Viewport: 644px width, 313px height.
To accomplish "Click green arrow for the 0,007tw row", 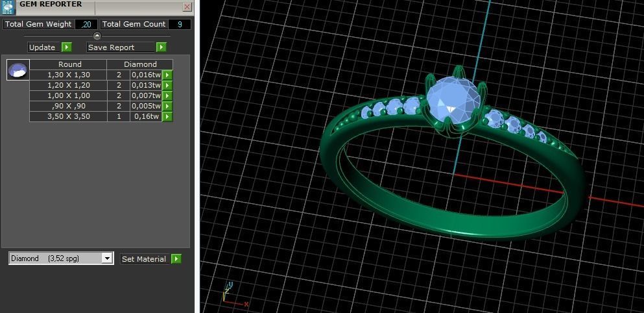I will tap(167, 96).
